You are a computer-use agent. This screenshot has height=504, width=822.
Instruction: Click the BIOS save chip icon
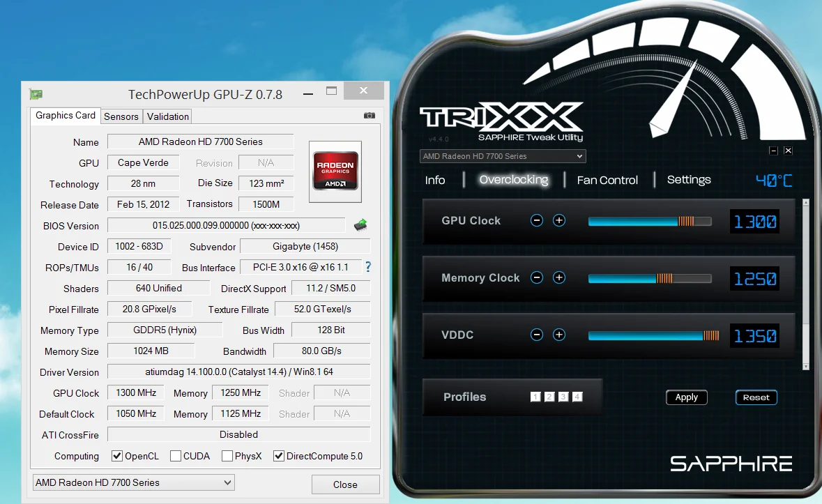click(x=360, y=225)
